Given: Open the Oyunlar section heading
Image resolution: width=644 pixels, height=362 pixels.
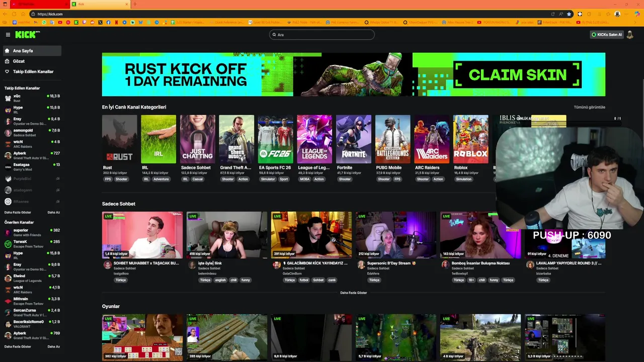Looking at the screenshot, I should (111, 306).
